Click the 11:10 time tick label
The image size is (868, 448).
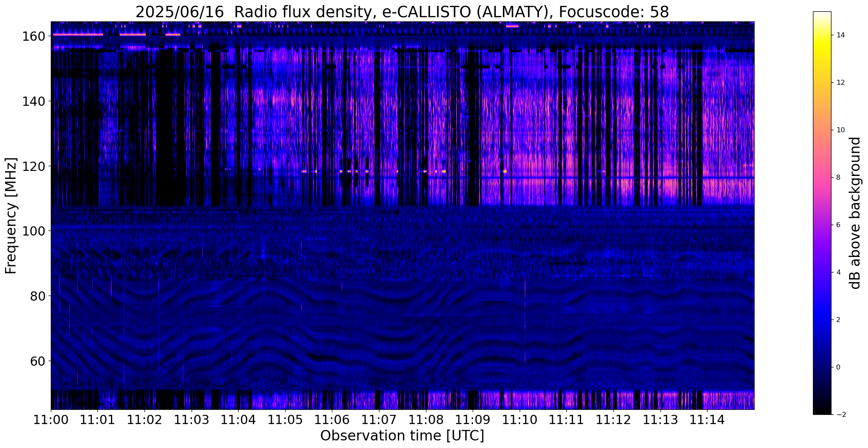(520, 419)
